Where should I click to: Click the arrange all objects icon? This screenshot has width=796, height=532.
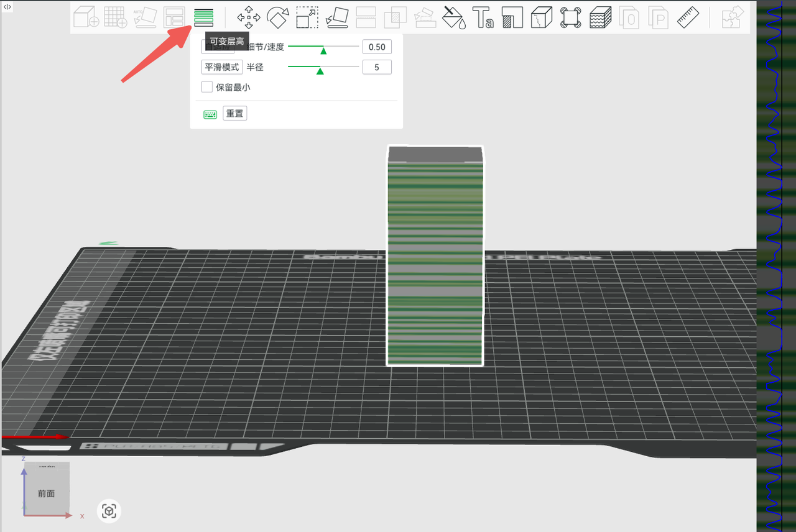[x=174, y=17]
